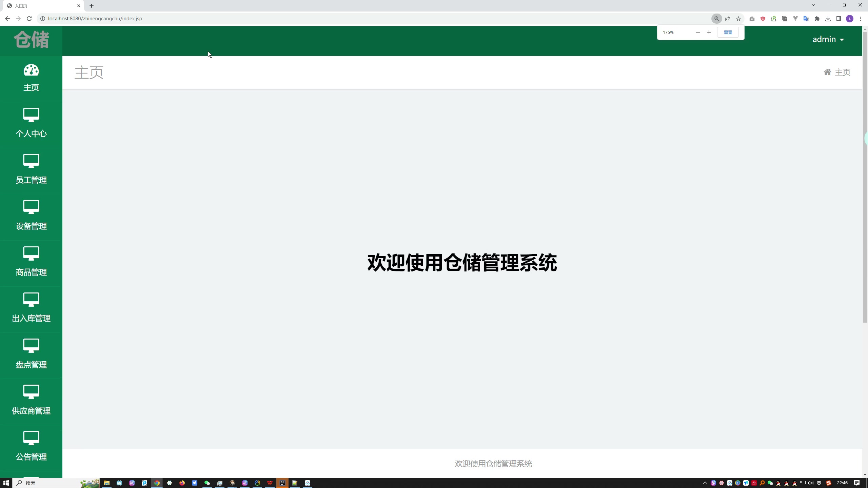Open 商品管理 in the sidebar
Image resolution: width=868 pixels, height=488 pixels.
pyautogui.click(x=31, y=262)
